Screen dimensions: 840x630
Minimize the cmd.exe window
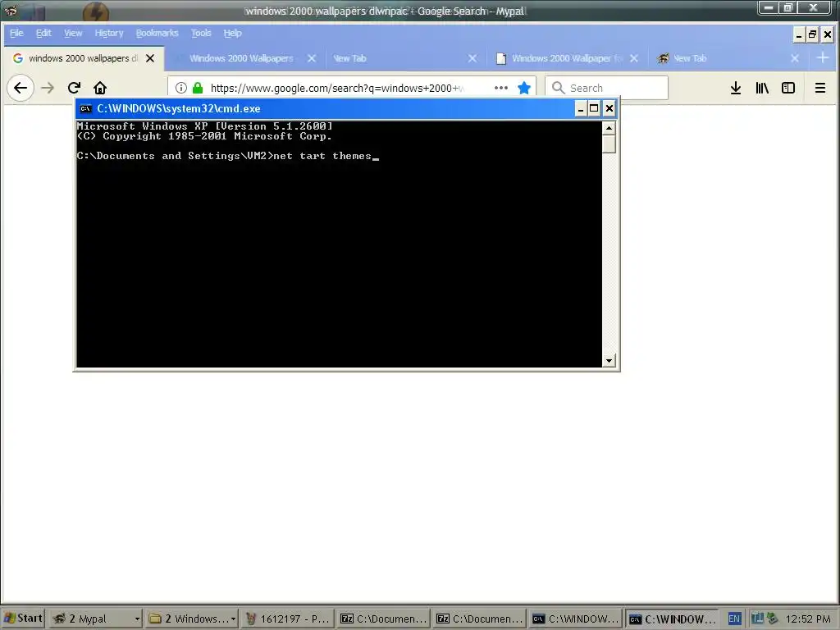click(x=580, y=109)
